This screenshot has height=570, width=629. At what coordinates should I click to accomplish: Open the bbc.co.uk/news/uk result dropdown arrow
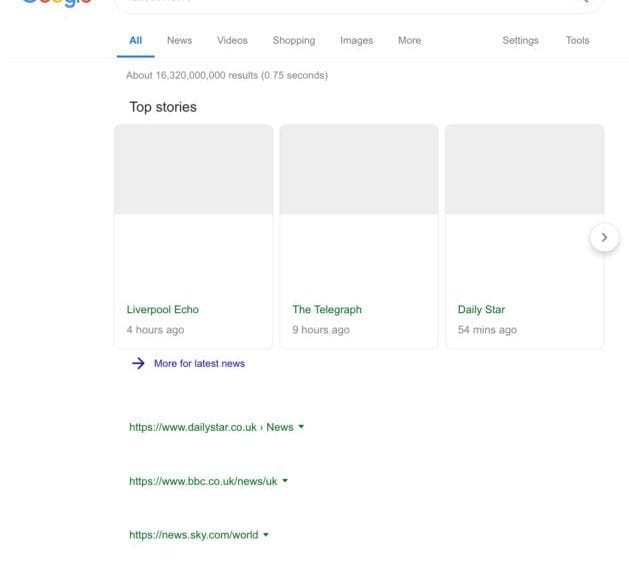[x=285, y=481]
